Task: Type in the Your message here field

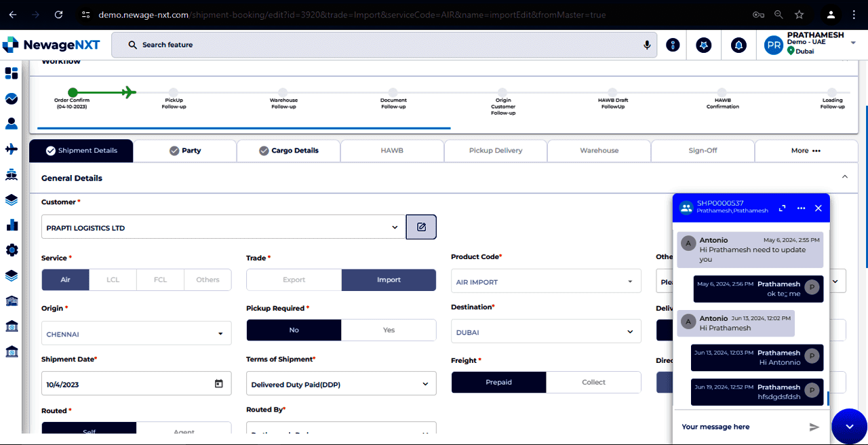Action: coord(739,427)
